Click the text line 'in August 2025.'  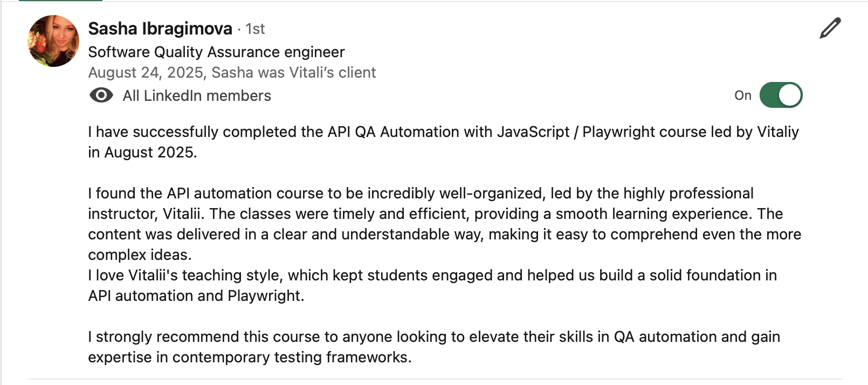pos(142,153)
